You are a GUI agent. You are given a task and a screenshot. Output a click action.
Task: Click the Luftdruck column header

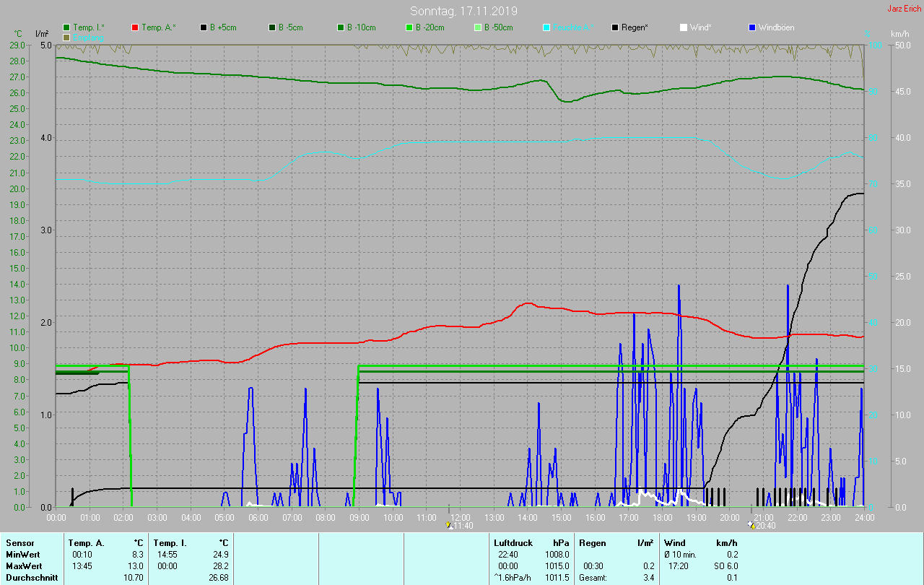pos(512,542)
